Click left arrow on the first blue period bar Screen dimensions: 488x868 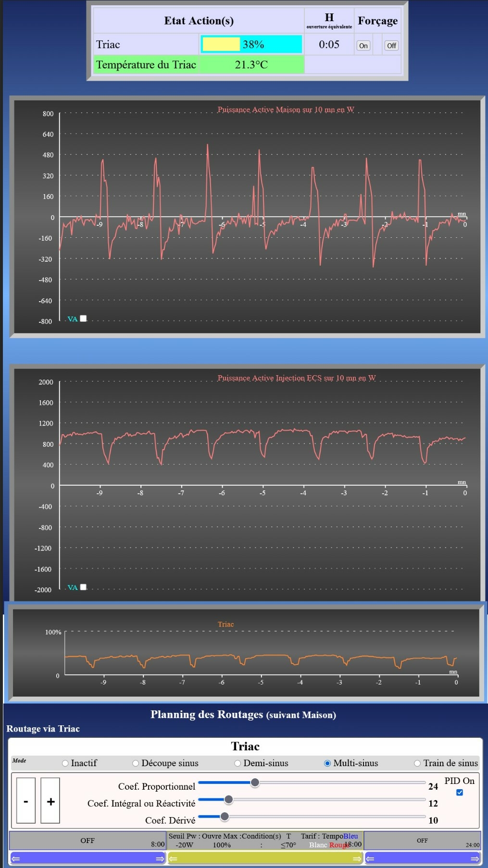(x=15, y=858)
